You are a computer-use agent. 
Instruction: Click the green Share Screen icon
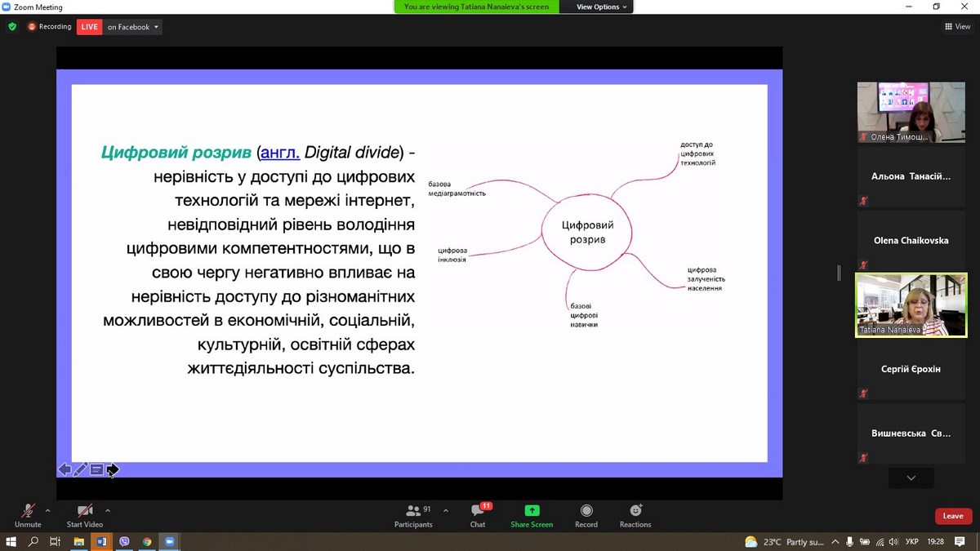tap(532, 511)
